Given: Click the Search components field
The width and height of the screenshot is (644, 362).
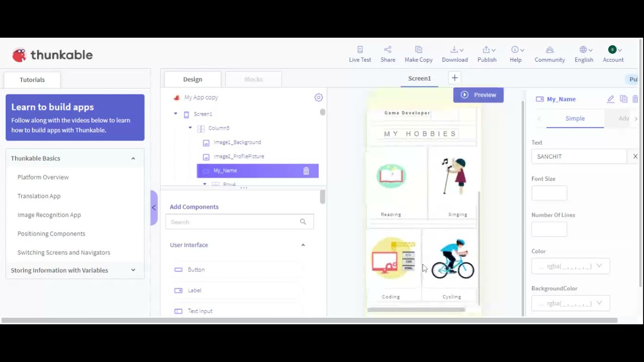Looking at the screenshot, I should 239,222.
